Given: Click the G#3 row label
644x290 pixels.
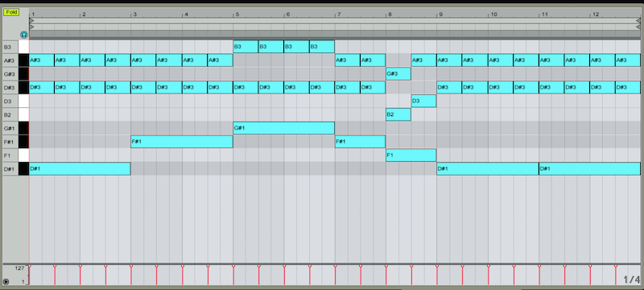Looking at the screenshot, I should point(9,74).
